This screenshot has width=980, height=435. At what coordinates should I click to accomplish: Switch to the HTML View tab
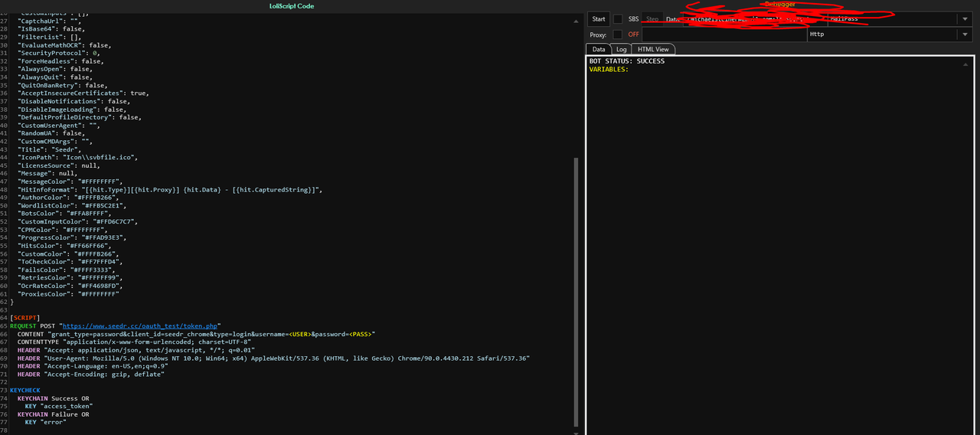[x=654, y=49]
